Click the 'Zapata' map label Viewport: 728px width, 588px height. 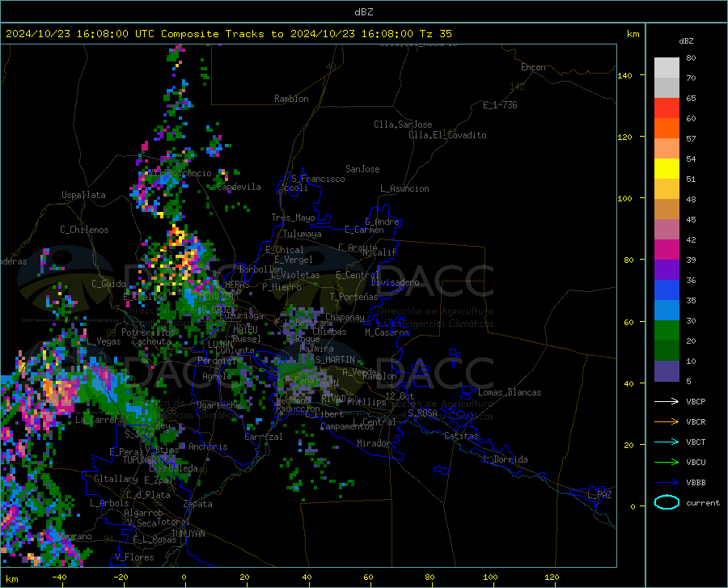[198, 504]
